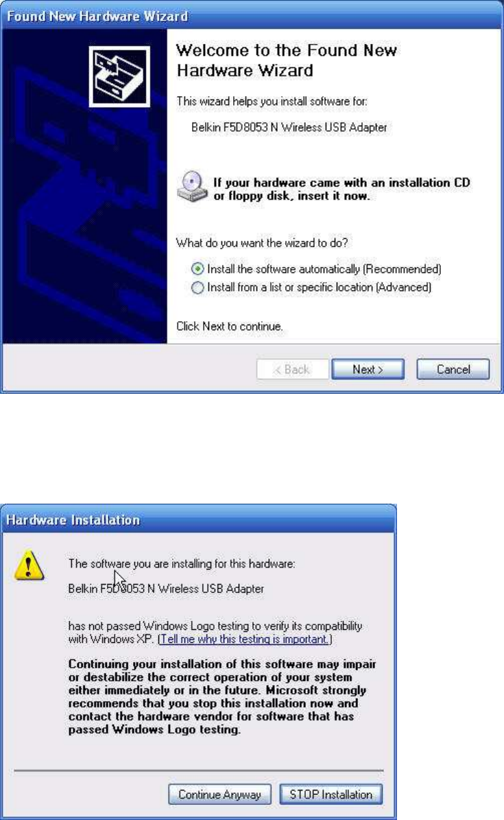Choose Install from a list or specific location
This screenshot has height=820, width=504.
coord(311,287)
